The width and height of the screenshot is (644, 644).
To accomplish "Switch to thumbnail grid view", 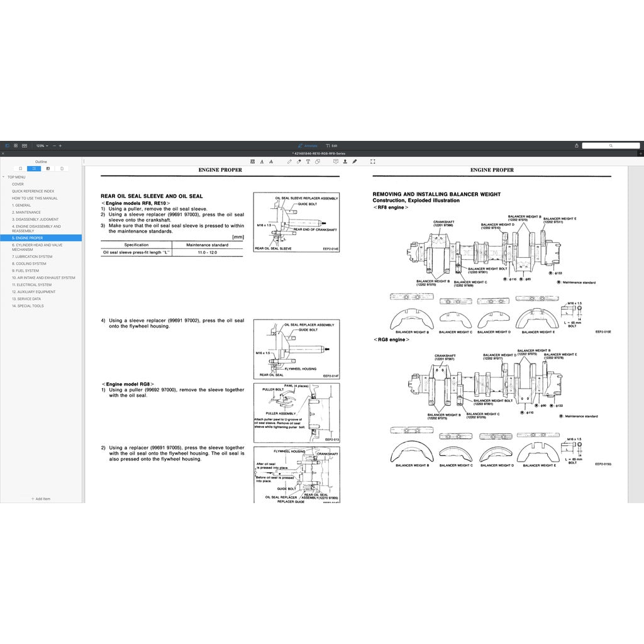I will [16, 145].
